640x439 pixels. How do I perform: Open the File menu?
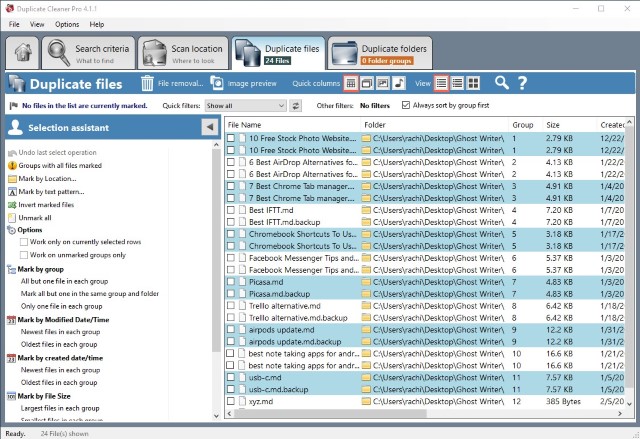(x=14, y=24)
